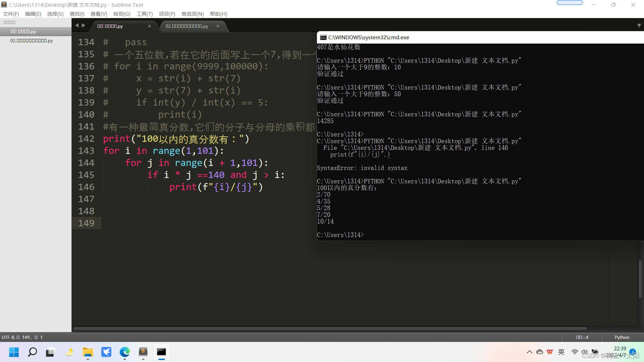Open Sublime Text from the taskbar
Image resolution: width=644 pixels, height=362 pixels.
click(x=143, y=352)
